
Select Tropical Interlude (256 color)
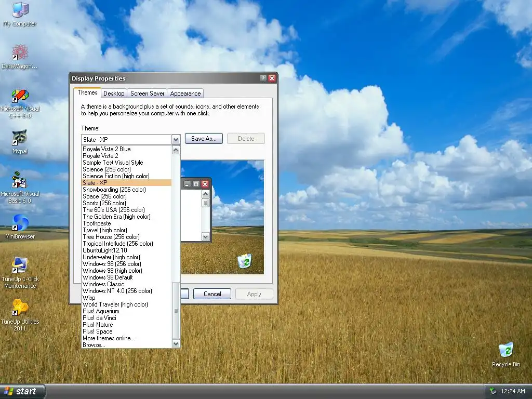(x=126, y=244)
